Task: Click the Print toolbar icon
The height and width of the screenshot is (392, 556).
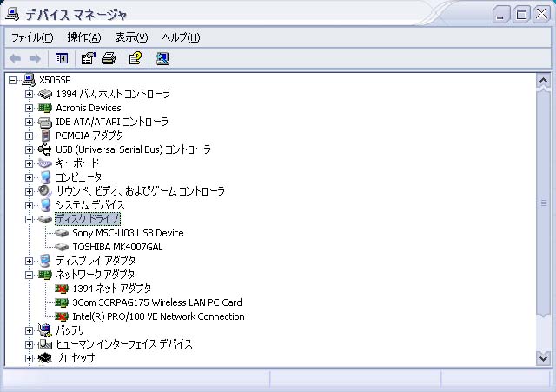Action: point(109,58)
